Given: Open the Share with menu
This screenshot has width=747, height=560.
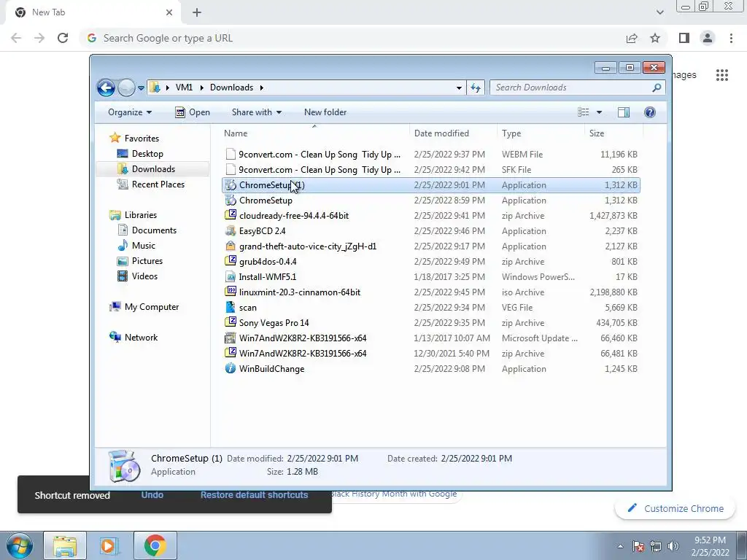Looking at the screenshot, I should click(x=256, y=112).
